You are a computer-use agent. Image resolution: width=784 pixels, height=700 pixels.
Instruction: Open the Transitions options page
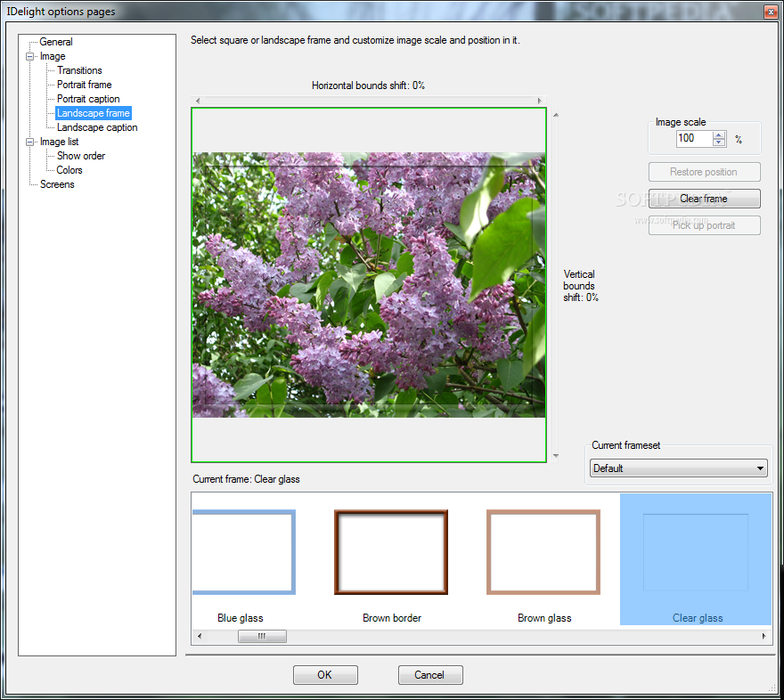point(79,70)
